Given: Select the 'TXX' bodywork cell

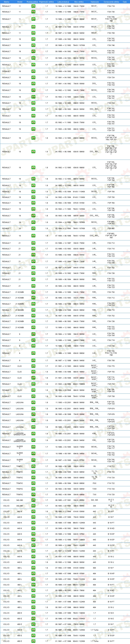Looking at the screenshot, I should 94,495.
